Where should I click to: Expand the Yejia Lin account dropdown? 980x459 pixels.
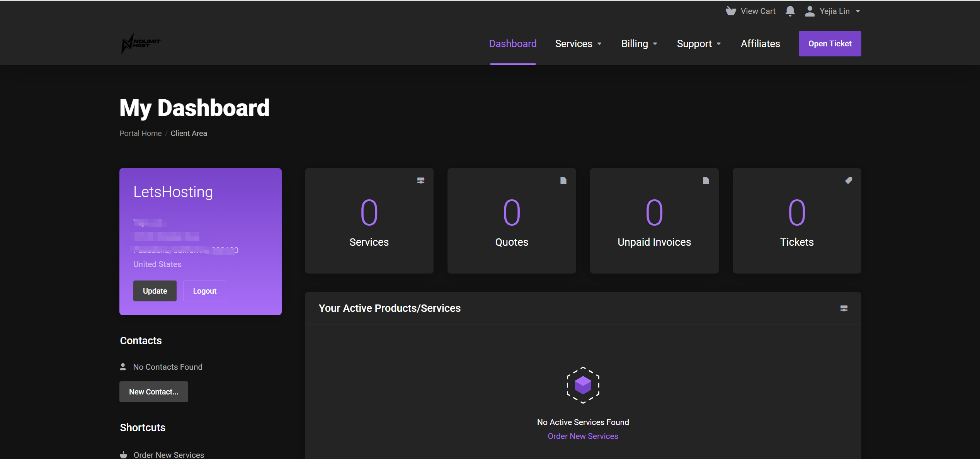[x=858, y=12]
